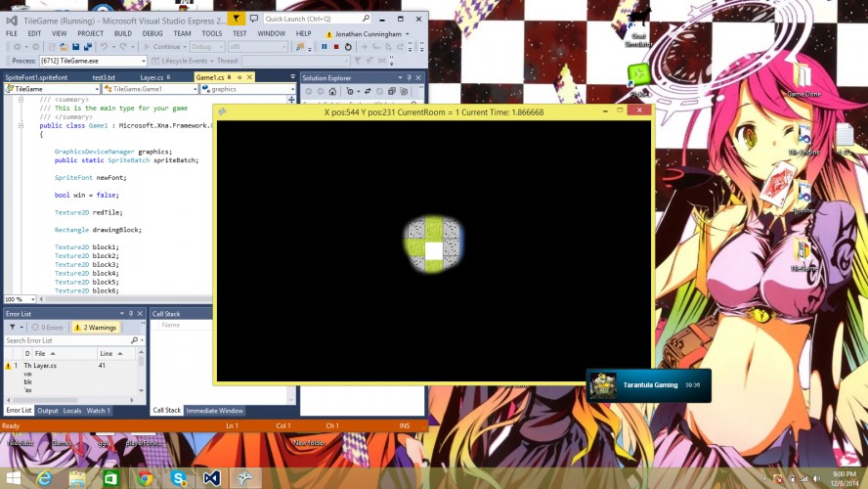
Task: Click the Continue button
Action: pyautogui.click(x=165, y=47)
